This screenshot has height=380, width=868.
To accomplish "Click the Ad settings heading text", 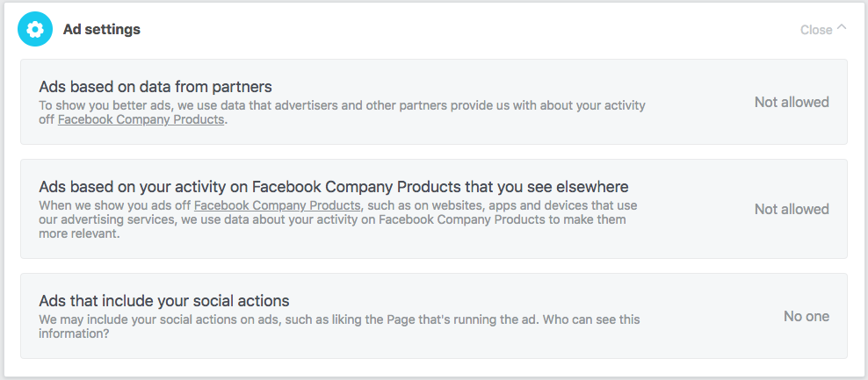I will (x=101, y=30).
